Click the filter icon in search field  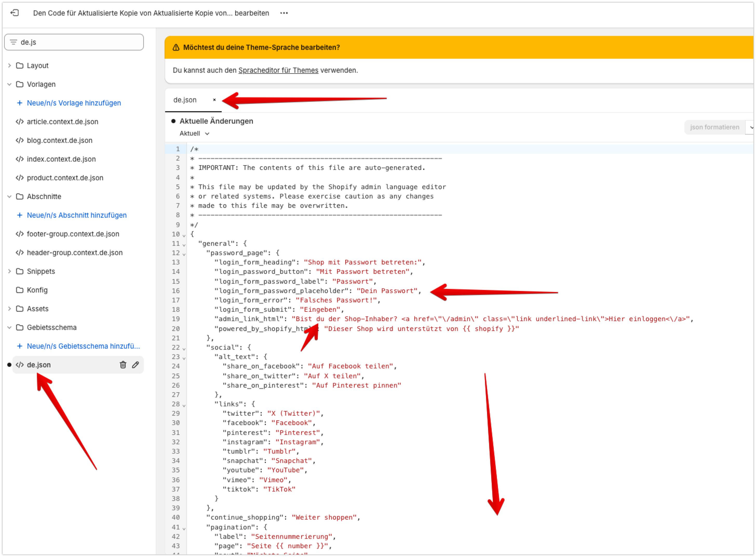pos(14,42)
